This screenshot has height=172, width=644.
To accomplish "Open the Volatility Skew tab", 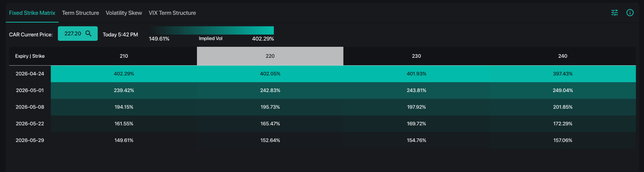I will point(124,13).
